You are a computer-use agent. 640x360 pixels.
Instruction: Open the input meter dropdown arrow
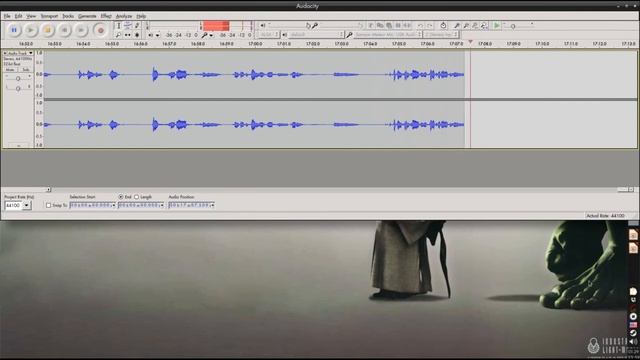211,36
